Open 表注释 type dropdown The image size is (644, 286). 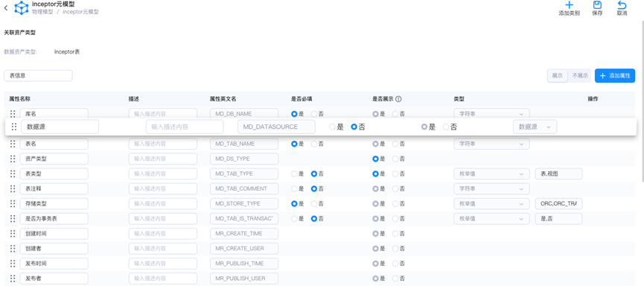pyautogui.click(x=491, y=188)
